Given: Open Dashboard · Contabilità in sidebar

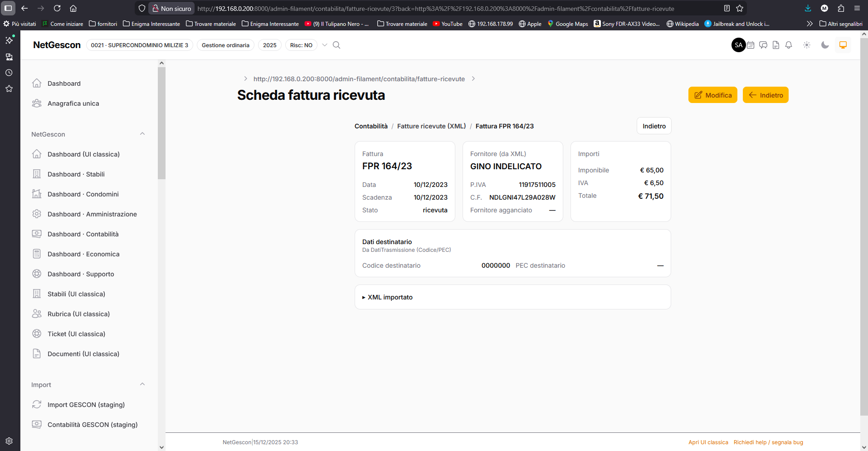Looking at the screenshot, I should point(83,234).
